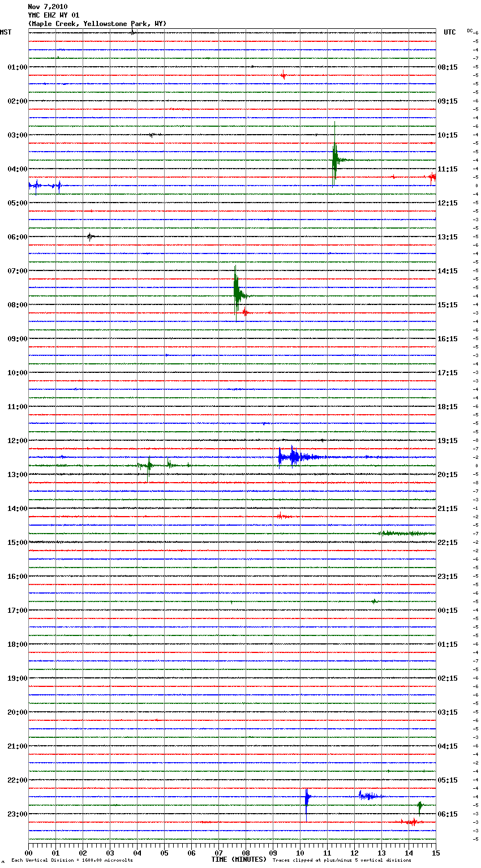This screenshot has height=868, width=481.
Task: Select the 11:00 MST time label
Action: coord(17,407)
